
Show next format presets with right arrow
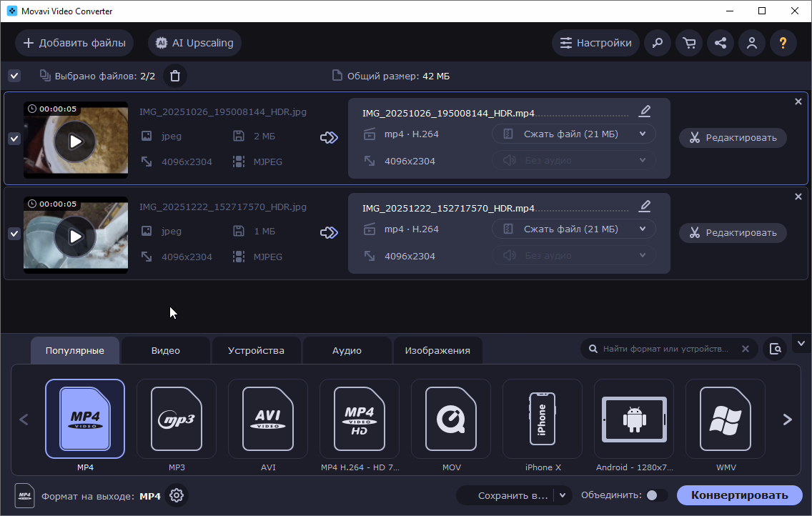[787, 420]
